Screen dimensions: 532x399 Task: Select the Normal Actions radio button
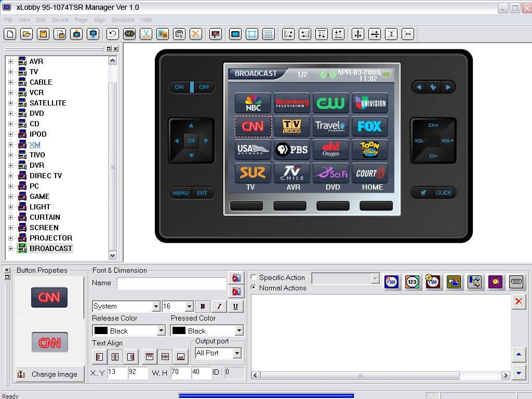pyautogui.click(x=254, y=287)
